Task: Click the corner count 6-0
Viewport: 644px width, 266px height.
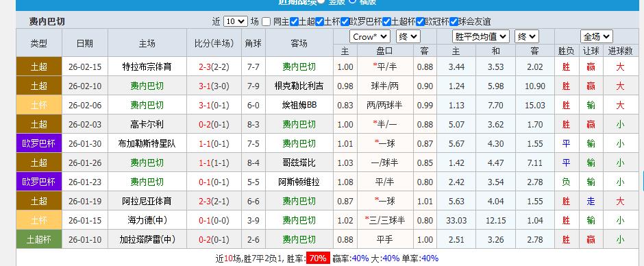Action: [x=253, y=105]
